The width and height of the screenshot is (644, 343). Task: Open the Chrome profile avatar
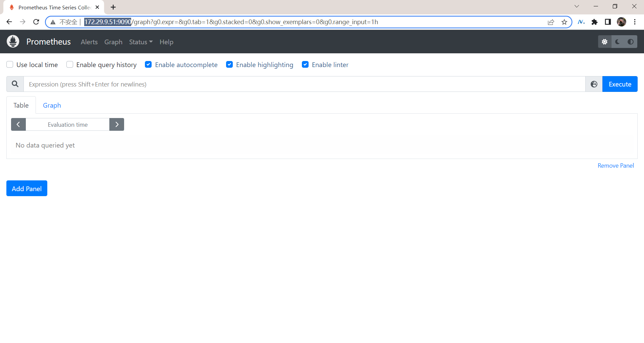(x=622, y=22)
